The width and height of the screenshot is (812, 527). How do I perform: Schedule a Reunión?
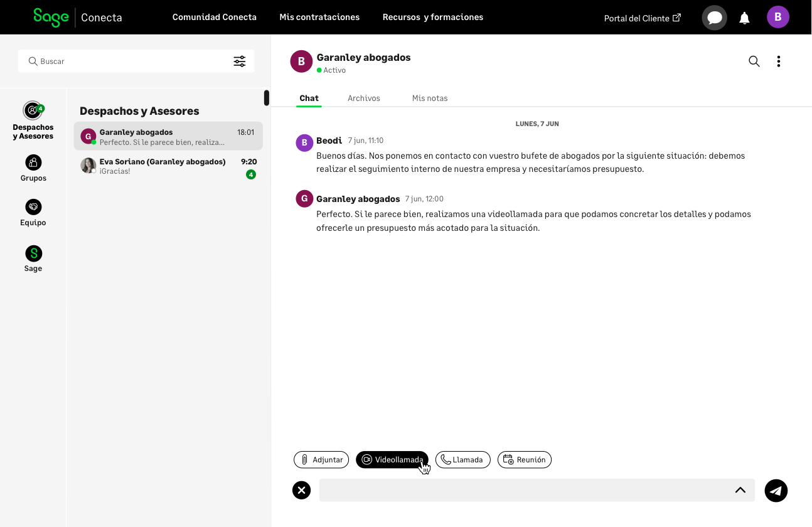click(x=525, y=460)
